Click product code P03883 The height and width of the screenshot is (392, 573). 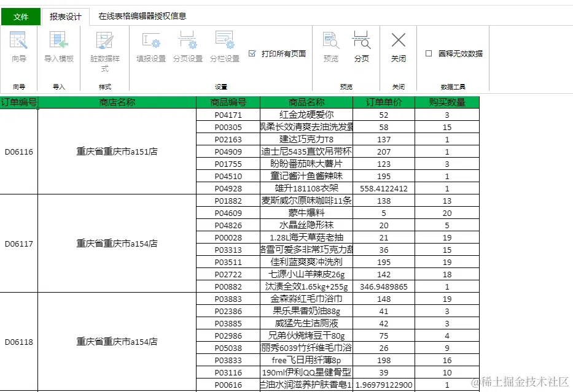pyautogui.click(x=228, y=299)
